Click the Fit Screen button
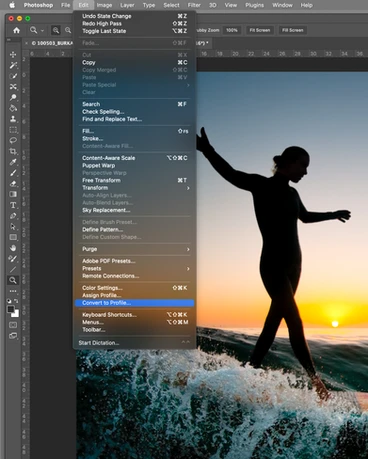 point(260,30)
